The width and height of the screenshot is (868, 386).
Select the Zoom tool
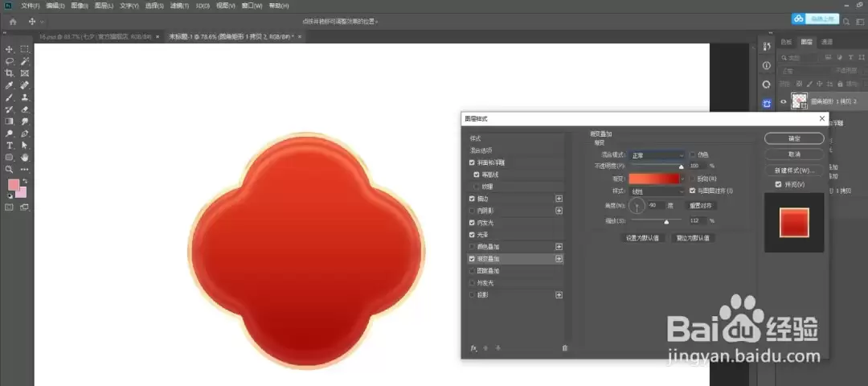pyautogui.click(x=10, y=170)
